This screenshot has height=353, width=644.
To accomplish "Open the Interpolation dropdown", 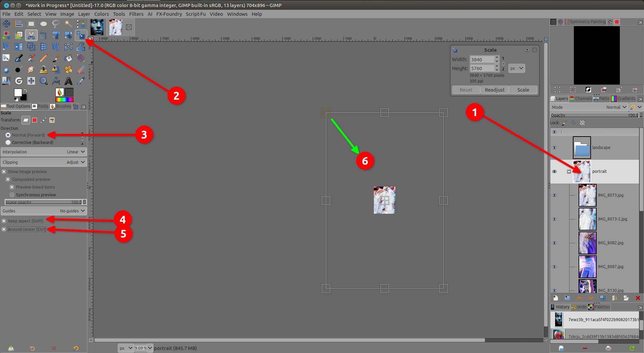I will pos(44,152).
